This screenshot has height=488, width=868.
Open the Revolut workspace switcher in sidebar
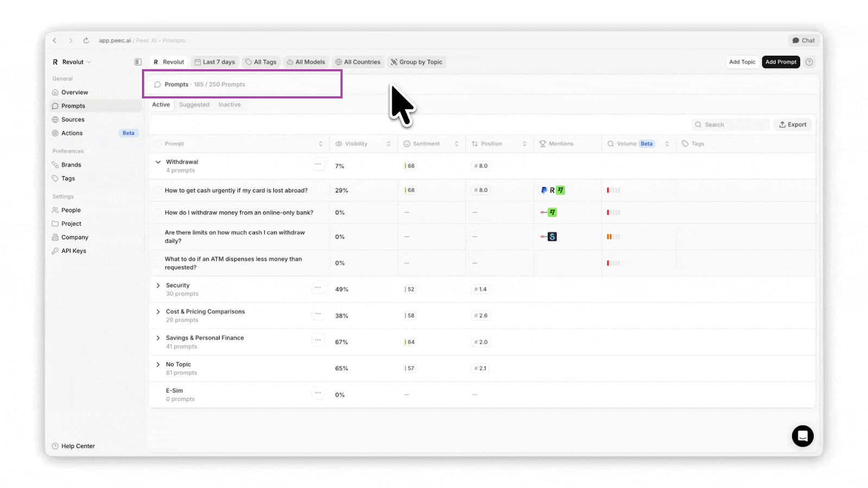(72, 62)
